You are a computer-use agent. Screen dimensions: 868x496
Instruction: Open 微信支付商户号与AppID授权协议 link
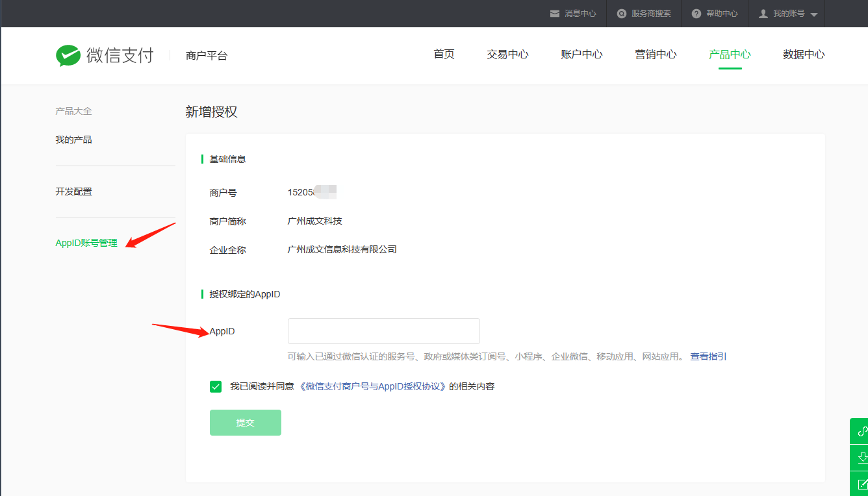coord(373,386)
